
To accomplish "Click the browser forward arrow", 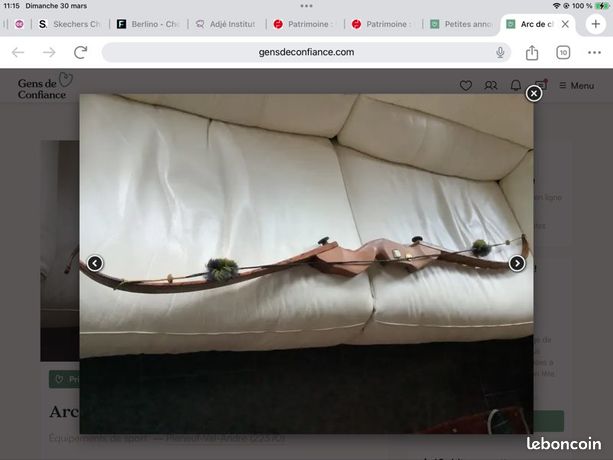I will point(49,52).
